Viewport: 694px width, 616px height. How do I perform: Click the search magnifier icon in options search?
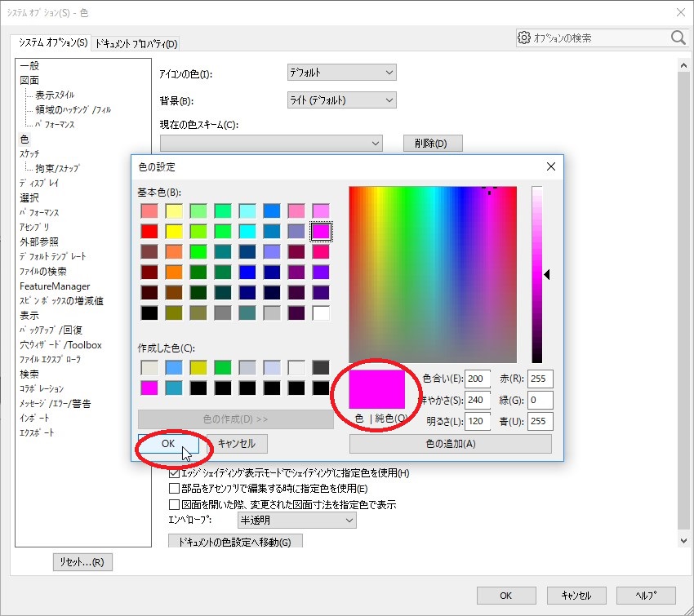click(678, 38)
